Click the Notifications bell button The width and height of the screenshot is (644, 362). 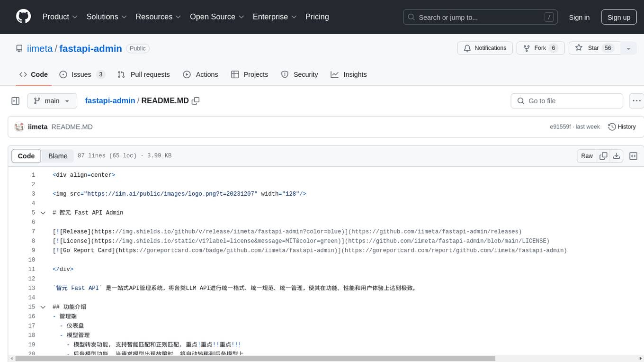click(x=485, y=48)
